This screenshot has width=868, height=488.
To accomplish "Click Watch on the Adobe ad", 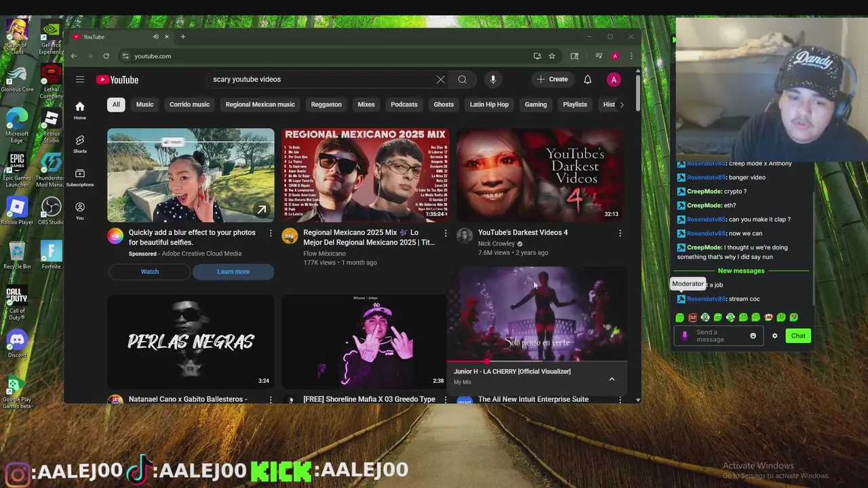I will click(x=150, y=272).
